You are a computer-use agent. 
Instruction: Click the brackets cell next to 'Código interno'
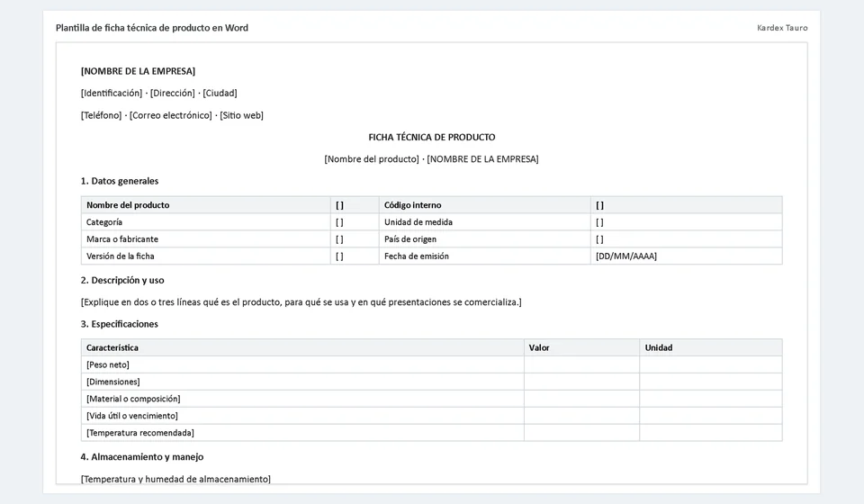687,205
